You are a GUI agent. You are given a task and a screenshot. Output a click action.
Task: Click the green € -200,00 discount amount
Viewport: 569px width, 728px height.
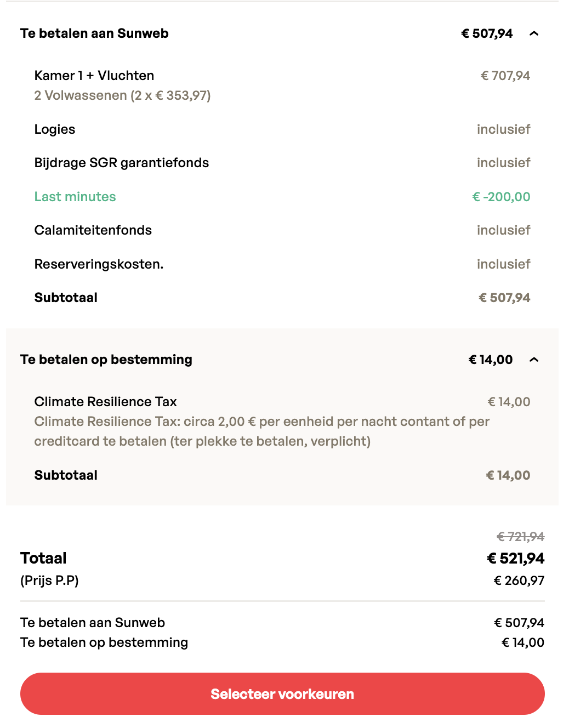[x=501, y=197]
